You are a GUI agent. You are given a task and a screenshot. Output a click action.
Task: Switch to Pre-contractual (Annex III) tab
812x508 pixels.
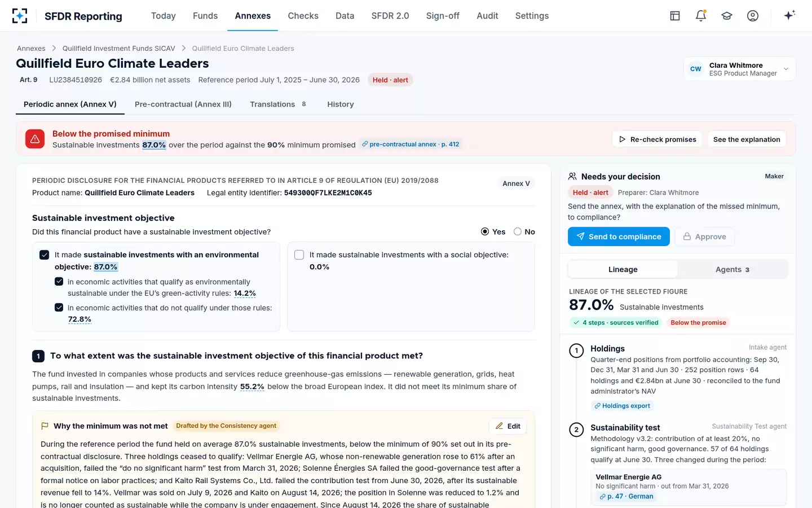pyautogui.click(x=183, y=104)
